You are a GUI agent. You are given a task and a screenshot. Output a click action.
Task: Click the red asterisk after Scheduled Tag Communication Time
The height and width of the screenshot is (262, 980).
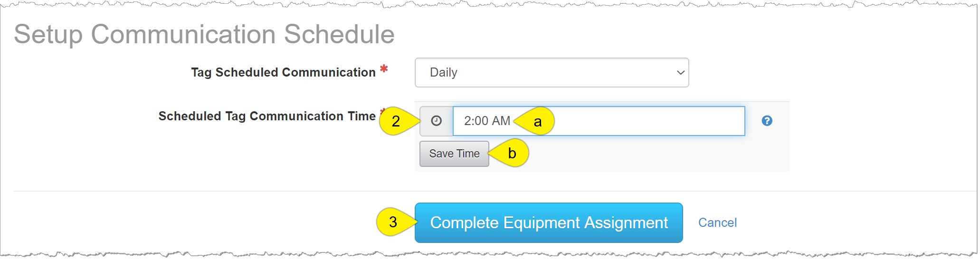382,111
